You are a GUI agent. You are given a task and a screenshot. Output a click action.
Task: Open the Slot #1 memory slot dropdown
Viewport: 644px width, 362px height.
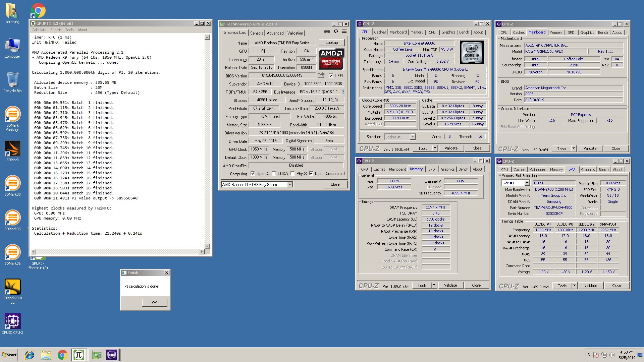click(x=527, y=183)
